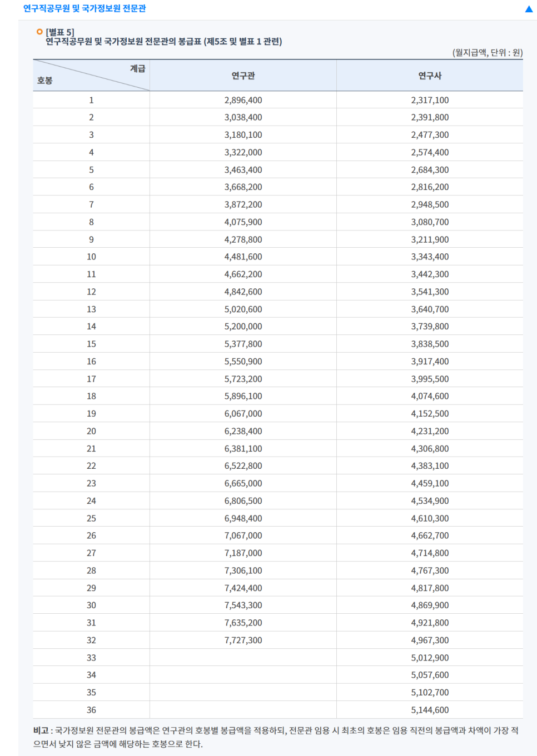Select the 연구관 column header
This screenshot has width=537, height=756.
coord(243,76)
